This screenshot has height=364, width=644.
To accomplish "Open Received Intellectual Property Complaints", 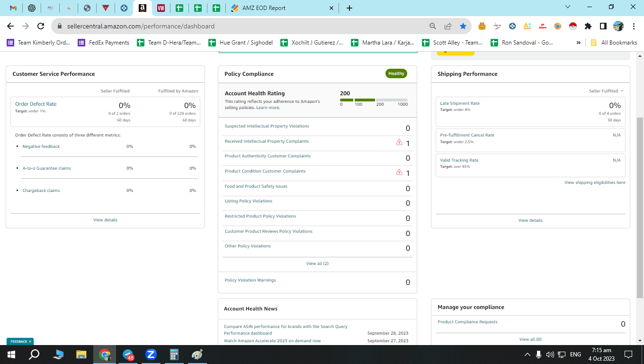I will (267, 141).
